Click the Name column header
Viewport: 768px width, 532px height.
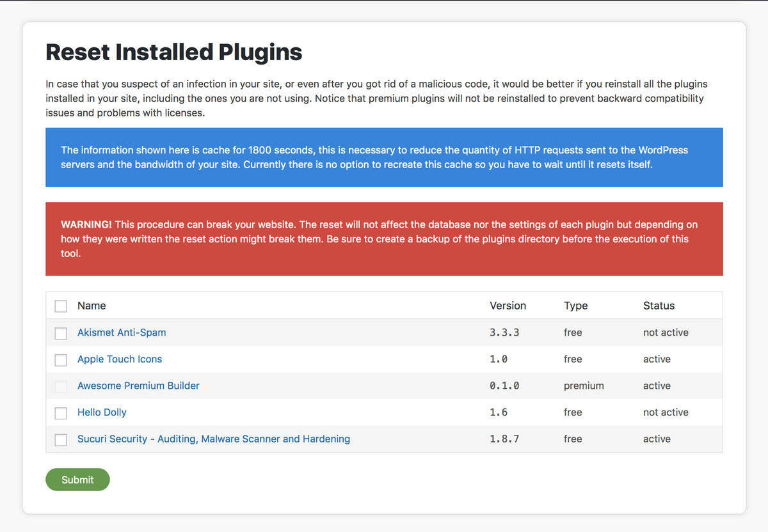coord(92,306)
